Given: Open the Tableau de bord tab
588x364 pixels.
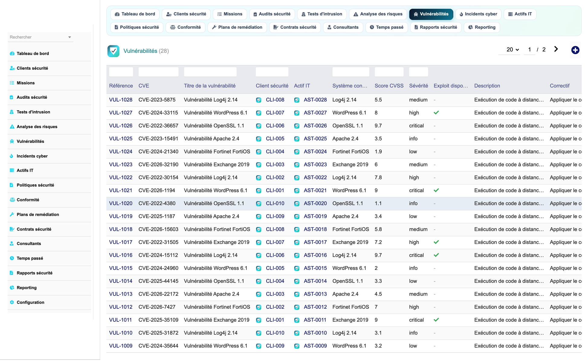Looking at the screenshot, I should pyautogui.click(x=135, y=14).
